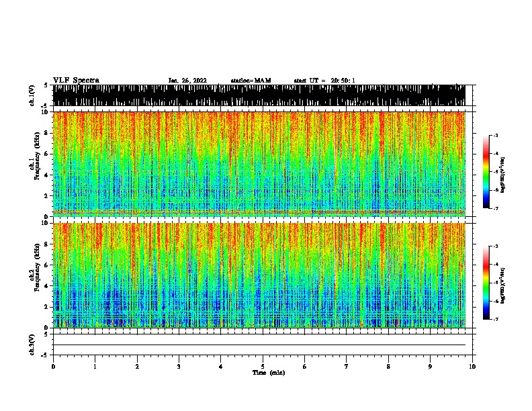532x411 pixels.
Task: Click the "8" kHz tick on ch.1 frequency axis
Action: click(47, 133)
